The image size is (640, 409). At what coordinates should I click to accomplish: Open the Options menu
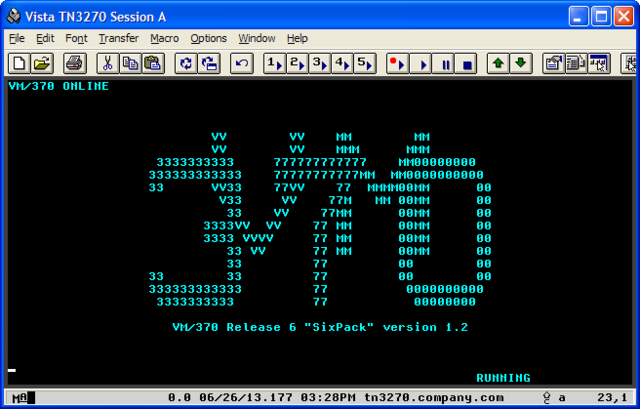pyautogui.click(x=208, y=38)
